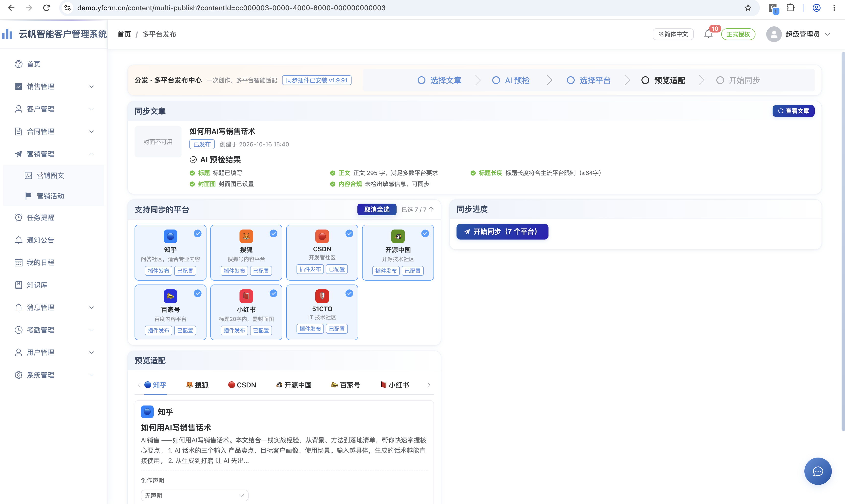
Task: Open 营销图文 submenu item
Action: (x=53, y=175)
